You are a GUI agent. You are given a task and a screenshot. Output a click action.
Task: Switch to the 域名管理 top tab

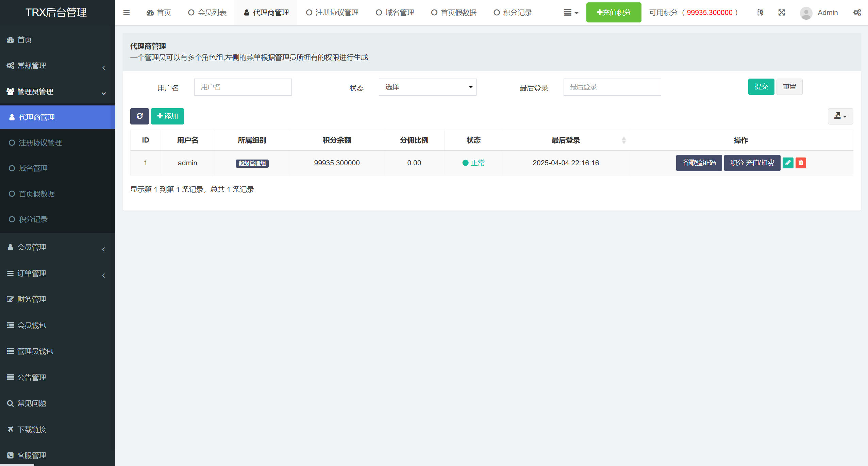395,13
